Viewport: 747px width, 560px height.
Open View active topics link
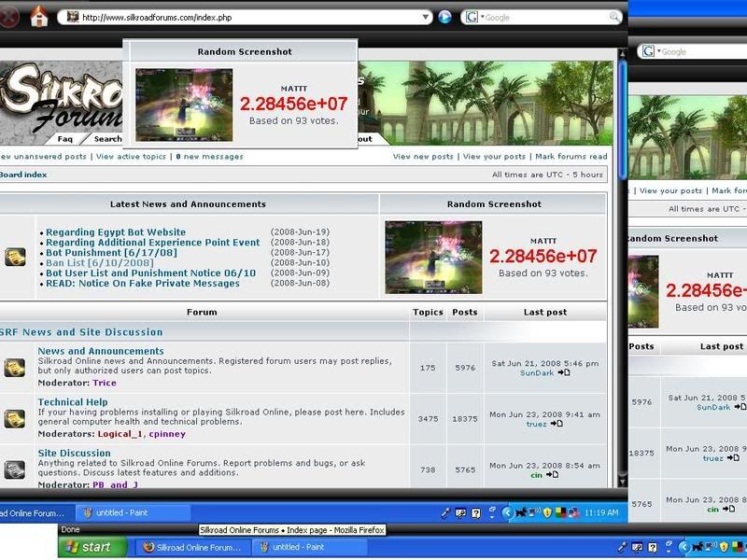point(131,156)
